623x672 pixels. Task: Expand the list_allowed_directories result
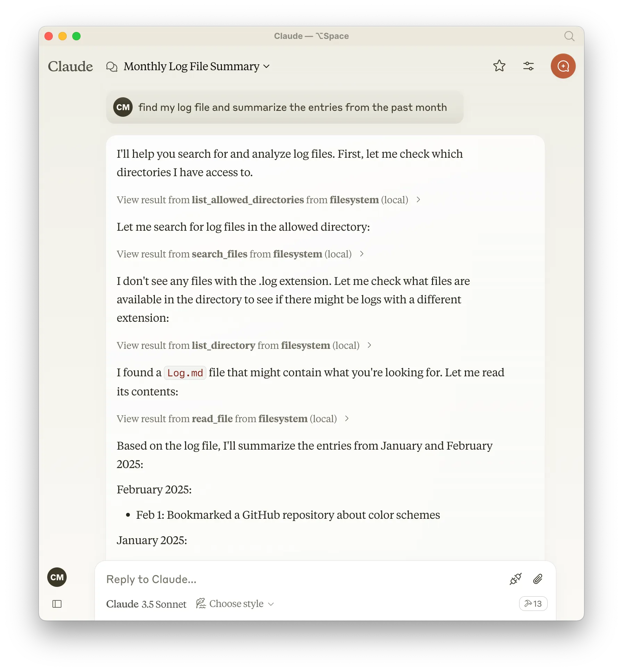click(268, 200)
